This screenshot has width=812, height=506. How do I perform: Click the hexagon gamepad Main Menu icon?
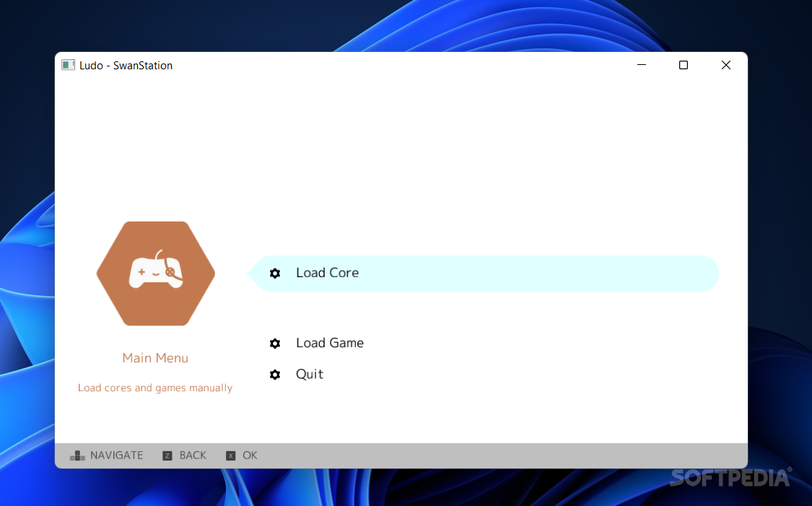tap(156, 274)
